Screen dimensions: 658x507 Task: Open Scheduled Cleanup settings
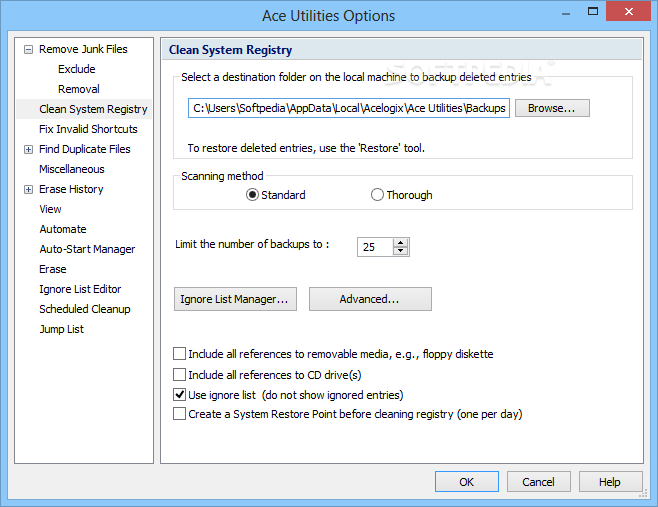pyautogui.click(x=85, y=309)
